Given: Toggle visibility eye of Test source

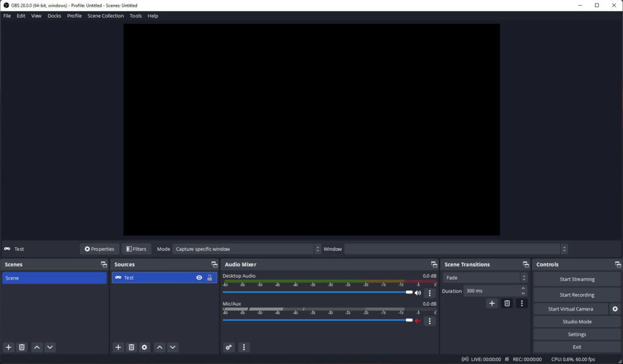Looking at the screenshot, I should click(199, 278).
